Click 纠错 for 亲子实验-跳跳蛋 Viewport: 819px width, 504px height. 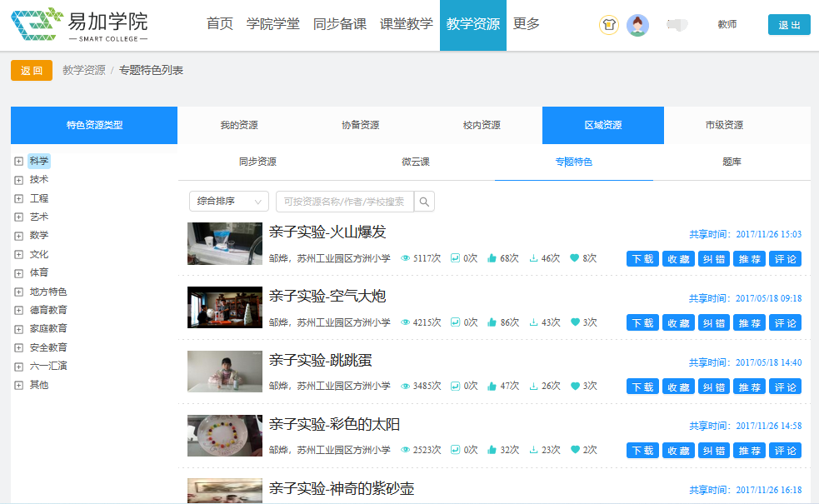(714, 387)
